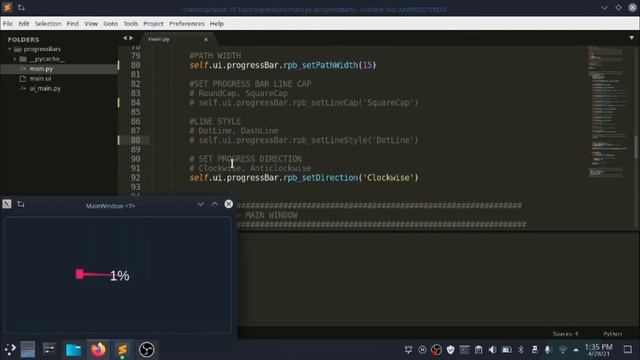
Task: Open the virtual desktop pager in taskbar
Action: [28, 350]
